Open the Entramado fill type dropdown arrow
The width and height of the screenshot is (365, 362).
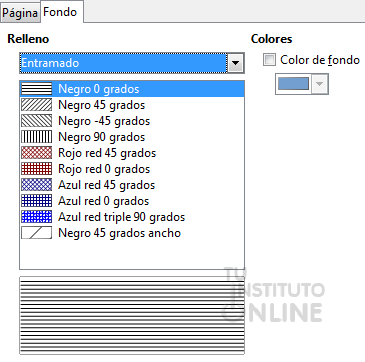(x=236, y=63)
